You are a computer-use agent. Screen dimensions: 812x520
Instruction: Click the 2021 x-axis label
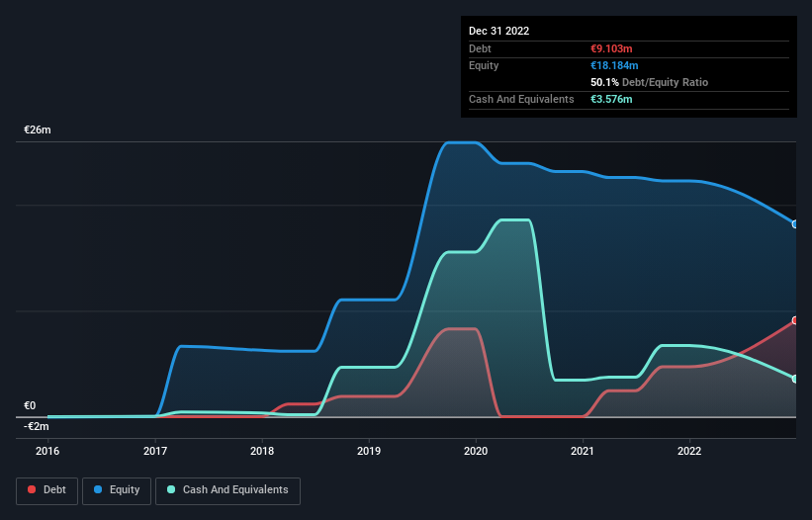click(x=583, y=451)
